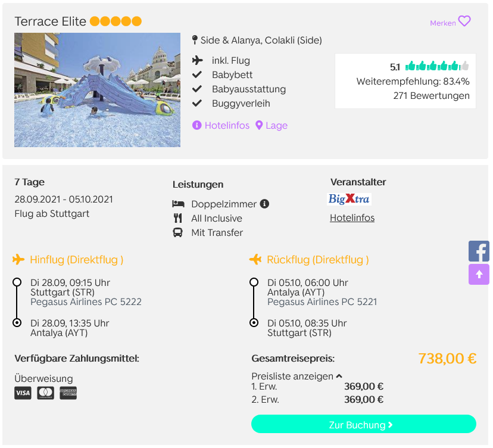493x448 pixels.
Task: Click the Visa payment icon
Action: (x=23, y=393)
